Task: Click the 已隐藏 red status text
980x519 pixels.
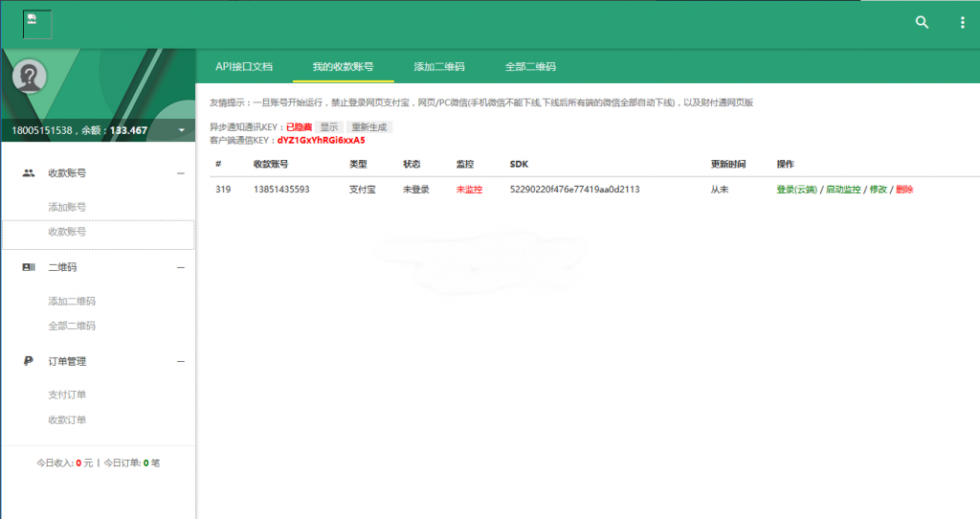Action: [299, 127]
